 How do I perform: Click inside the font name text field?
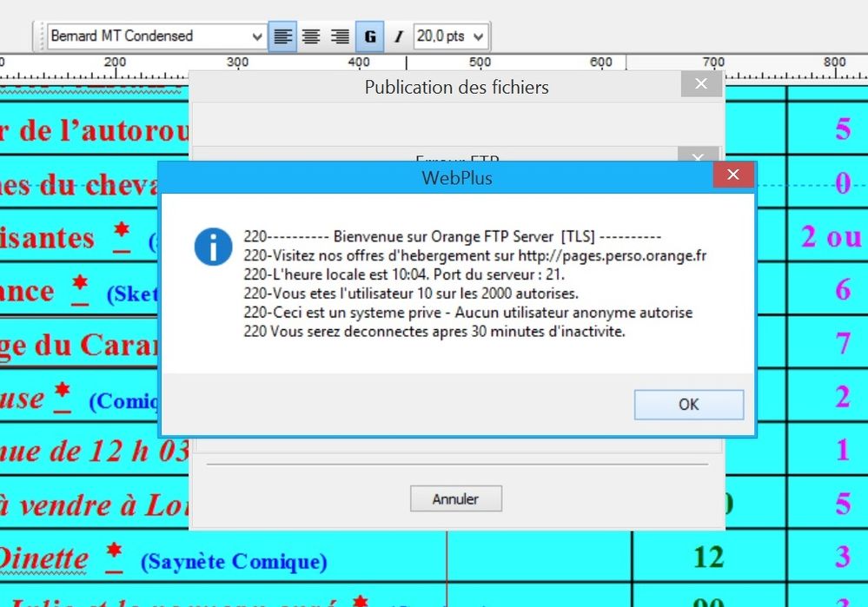146,36
